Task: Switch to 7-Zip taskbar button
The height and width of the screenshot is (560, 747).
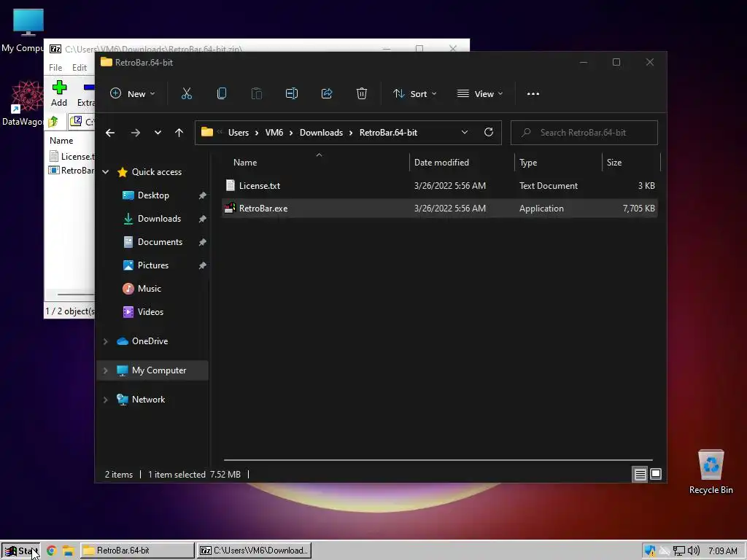Action: 254,551
